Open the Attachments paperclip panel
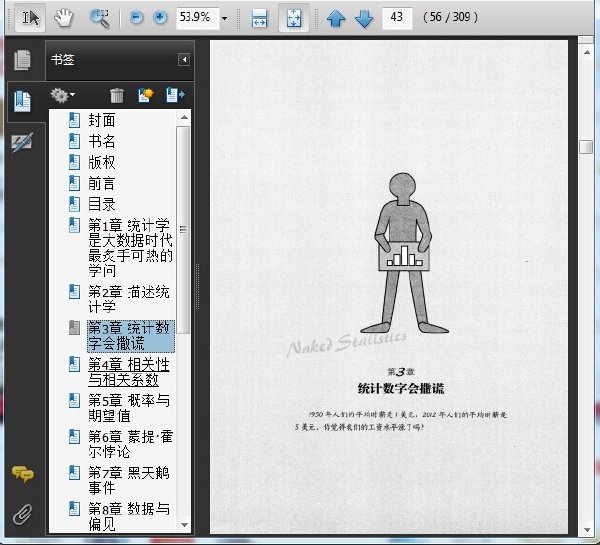The width and height of the screenshot is (600, 545). pos(22,514)
